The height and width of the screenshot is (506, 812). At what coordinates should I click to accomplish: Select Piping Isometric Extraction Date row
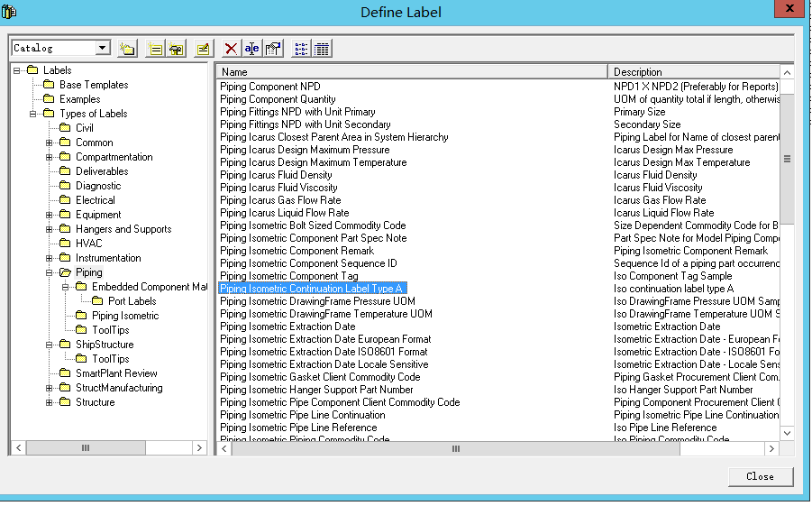[287, 327]
